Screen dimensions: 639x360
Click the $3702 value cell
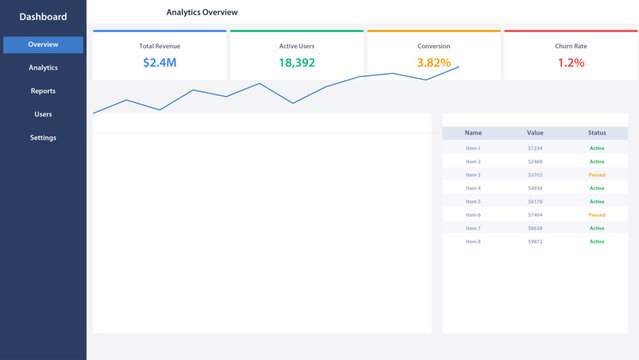535,175
